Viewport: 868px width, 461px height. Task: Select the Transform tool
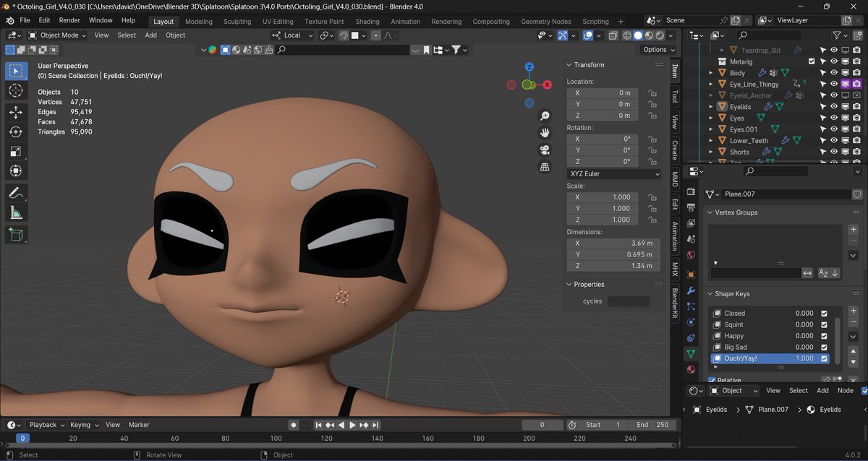coord(15,171)
